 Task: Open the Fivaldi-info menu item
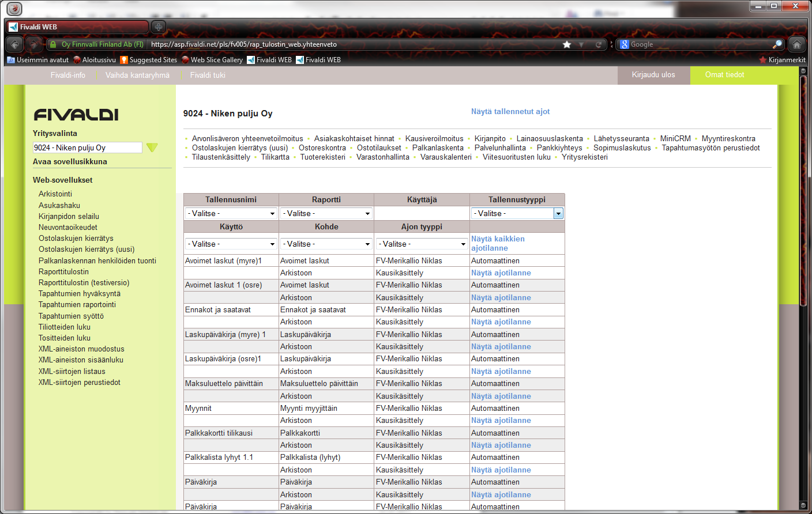tap(68, 75)
